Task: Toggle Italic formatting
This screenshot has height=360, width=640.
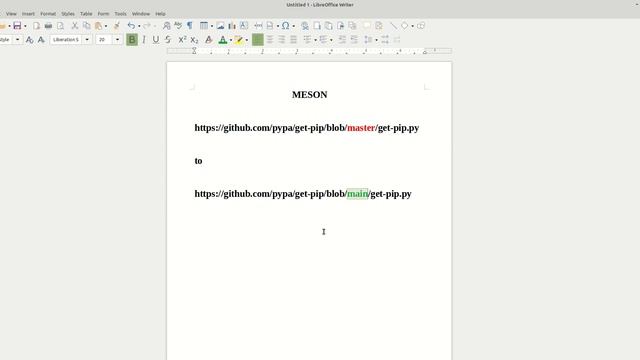Action: tap(144, 40)
